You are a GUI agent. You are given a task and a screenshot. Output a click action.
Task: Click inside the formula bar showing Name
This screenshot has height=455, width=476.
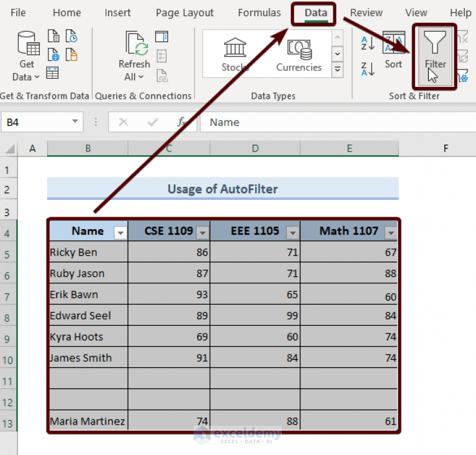[338, 122]
